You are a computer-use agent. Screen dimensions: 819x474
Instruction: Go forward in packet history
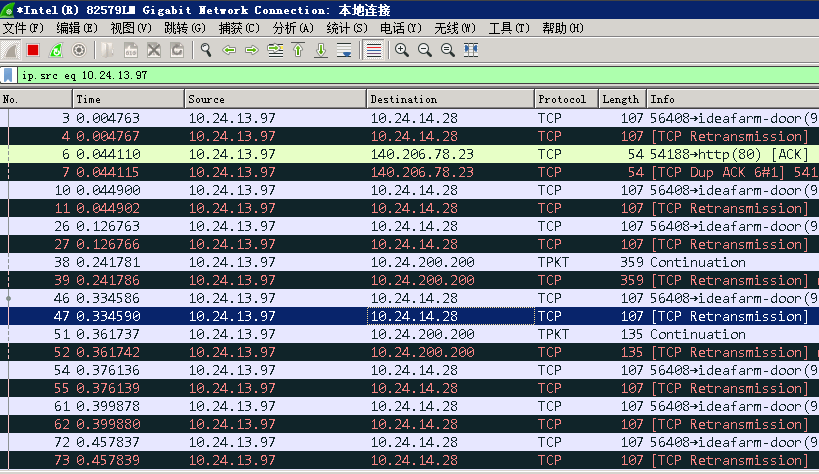click(x=252, y=50)
